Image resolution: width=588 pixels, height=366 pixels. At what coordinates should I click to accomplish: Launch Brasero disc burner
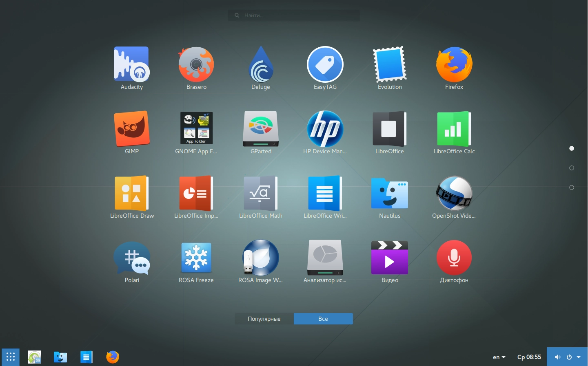[196, 64]
